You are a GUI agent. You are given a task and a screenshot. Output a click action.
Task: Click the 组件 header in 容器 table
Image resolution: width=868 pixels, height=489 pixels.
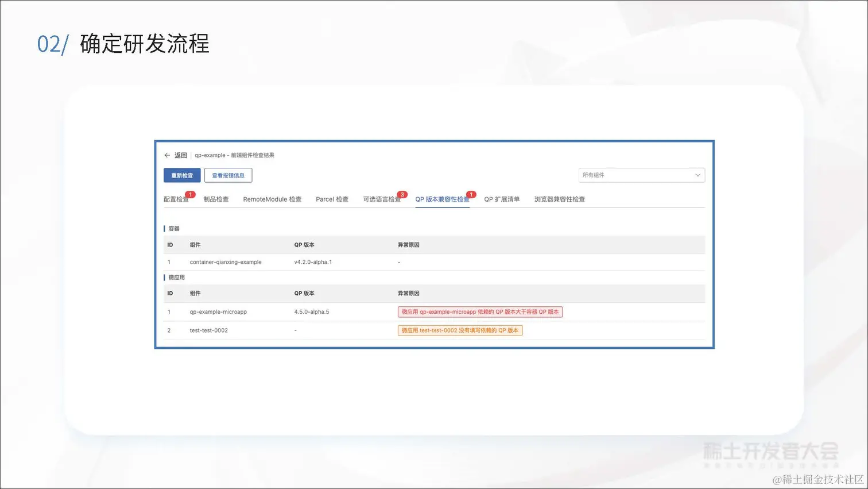coord(195,245)
